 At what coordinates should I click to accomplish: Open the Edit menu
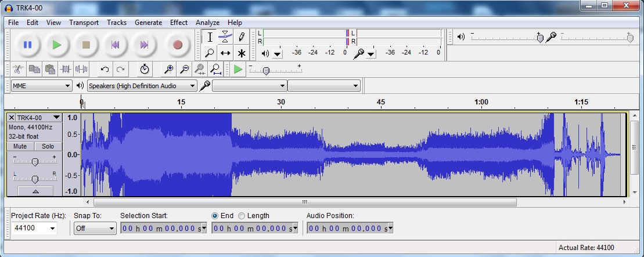pyautogui.click(x=33, y=23)
